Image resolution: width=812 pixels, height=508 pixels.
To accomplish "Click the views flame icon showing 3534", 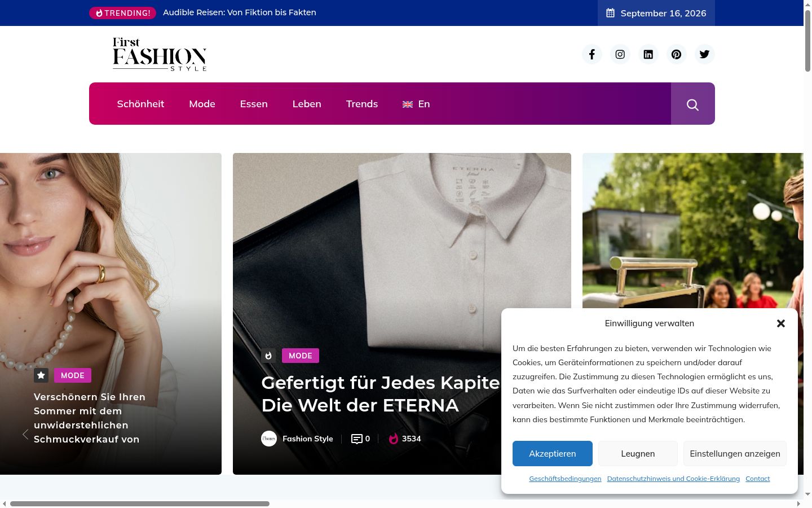I will [x=394, y=439].
